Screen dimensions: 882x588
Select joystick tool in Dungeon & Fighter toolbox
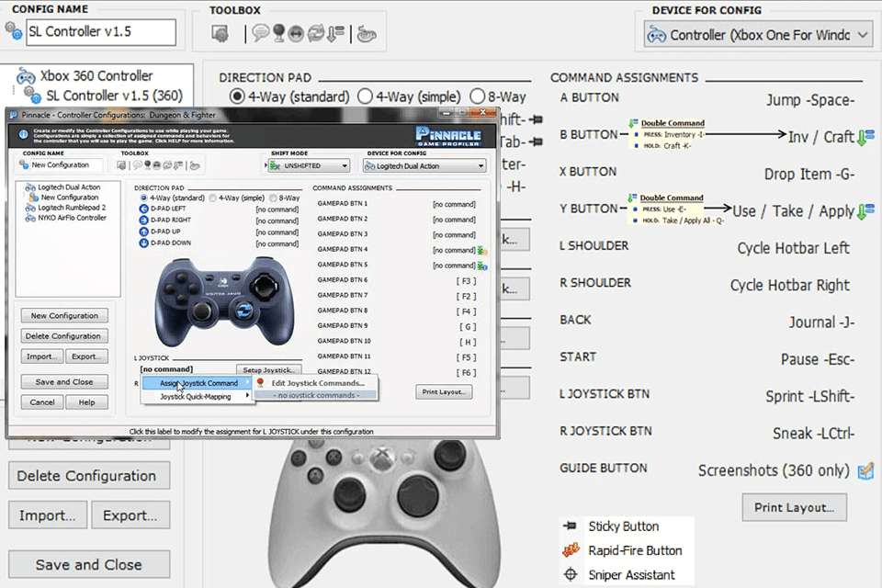[x=147, y=165]
